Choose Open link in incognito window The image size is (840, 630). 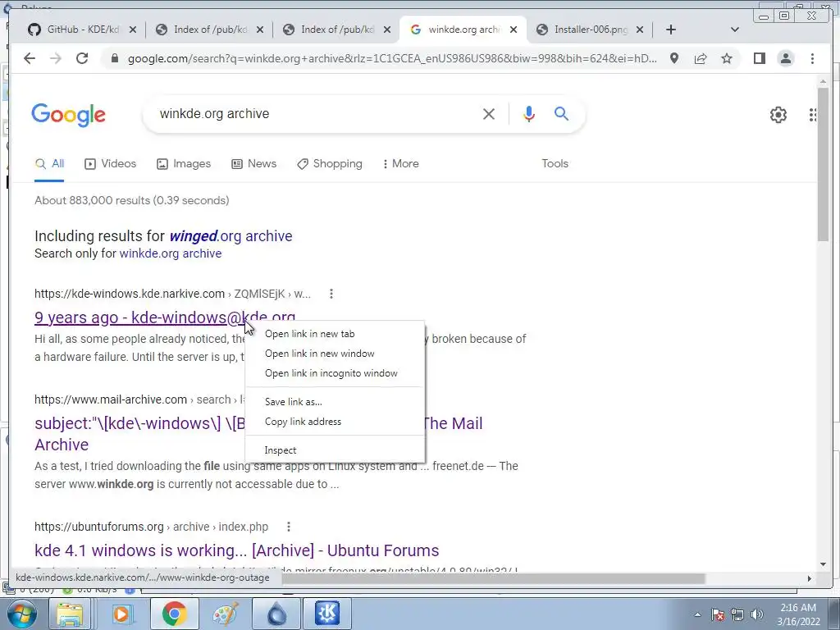coord(335,373)
